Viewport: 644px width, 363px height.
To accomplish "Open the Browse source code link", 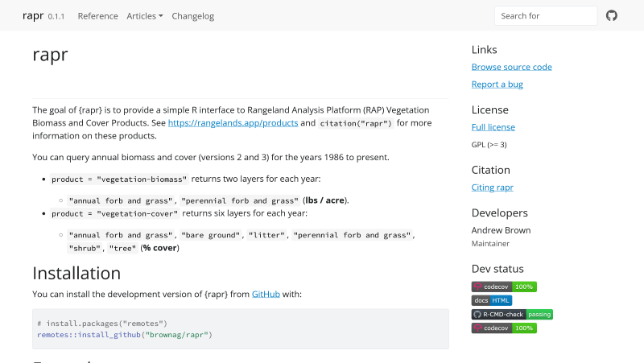I will tap(511, 67).
